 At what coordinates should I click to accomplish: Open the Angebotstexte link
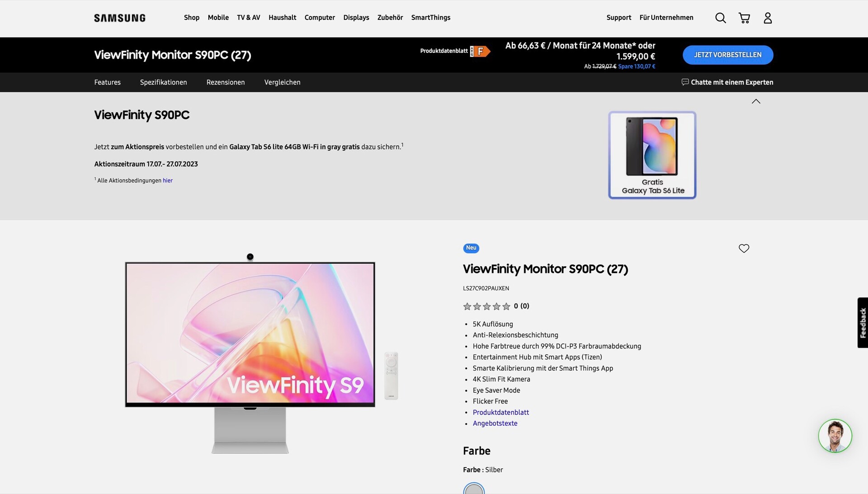(495, 423)
